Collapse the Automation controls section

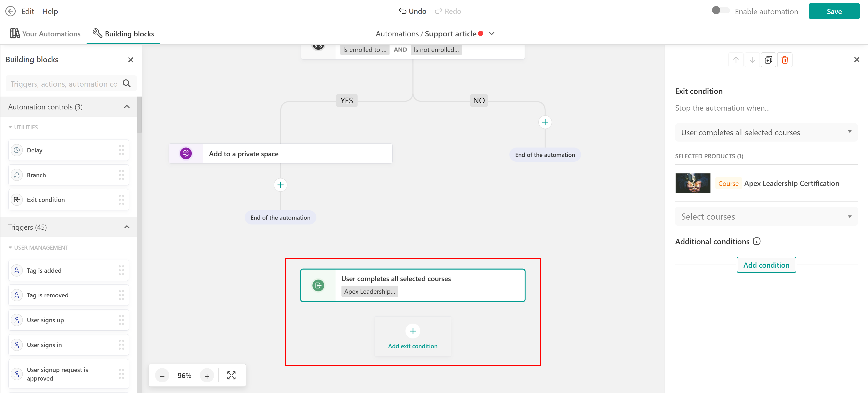[x=127, y=107]
